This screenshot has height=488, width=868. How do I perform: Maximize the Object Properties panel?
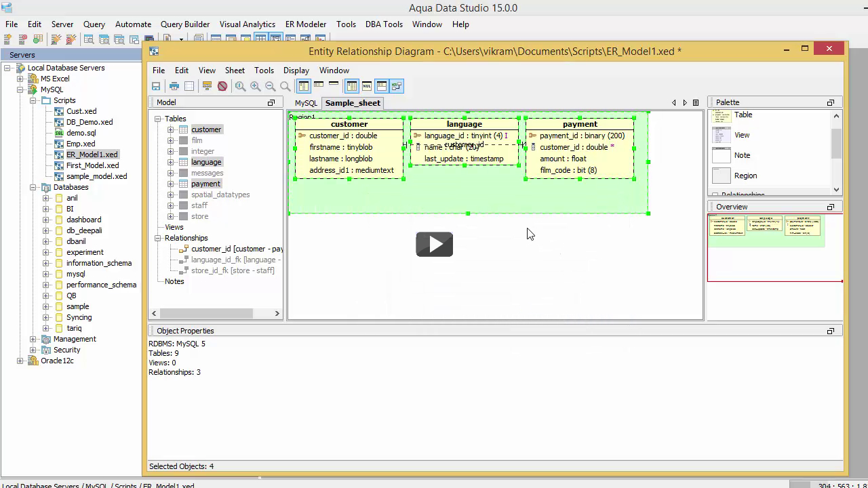click(x=831, y=331)
